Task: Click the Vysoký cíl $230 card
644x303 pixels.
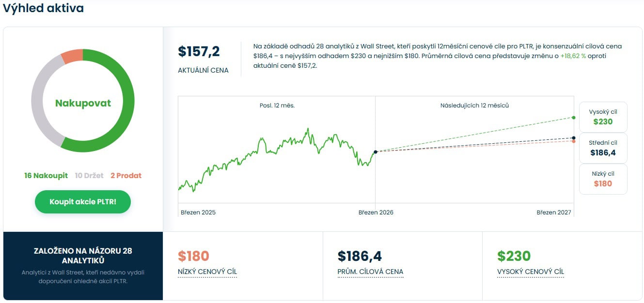Action: pos(603,117)
